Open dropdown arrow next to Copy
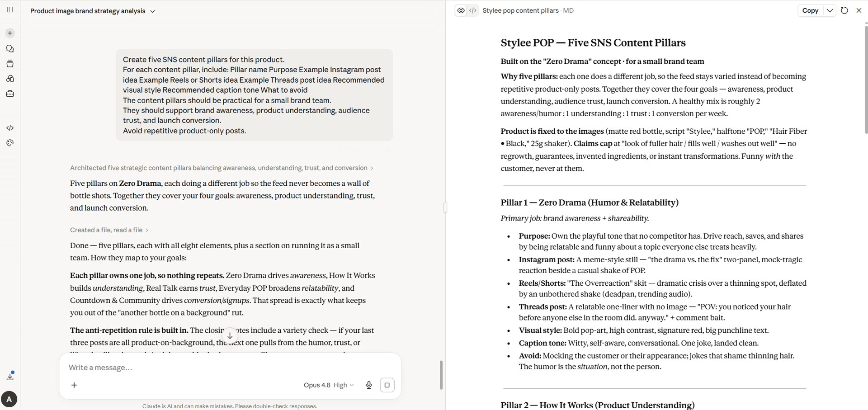Image resolution: width=868 pixels, height=410 pixels. pyautogui.click(x=830, y=10)
